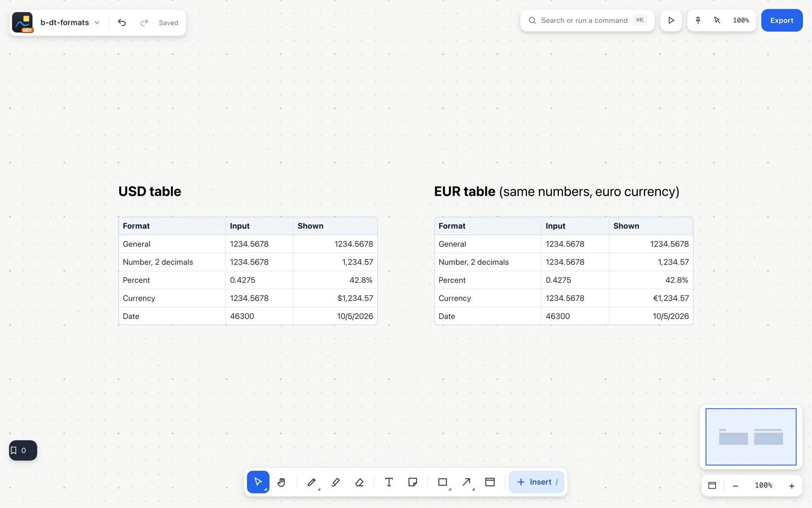Click the 0.4275 input cell in the EUR table

pos(575,280)
